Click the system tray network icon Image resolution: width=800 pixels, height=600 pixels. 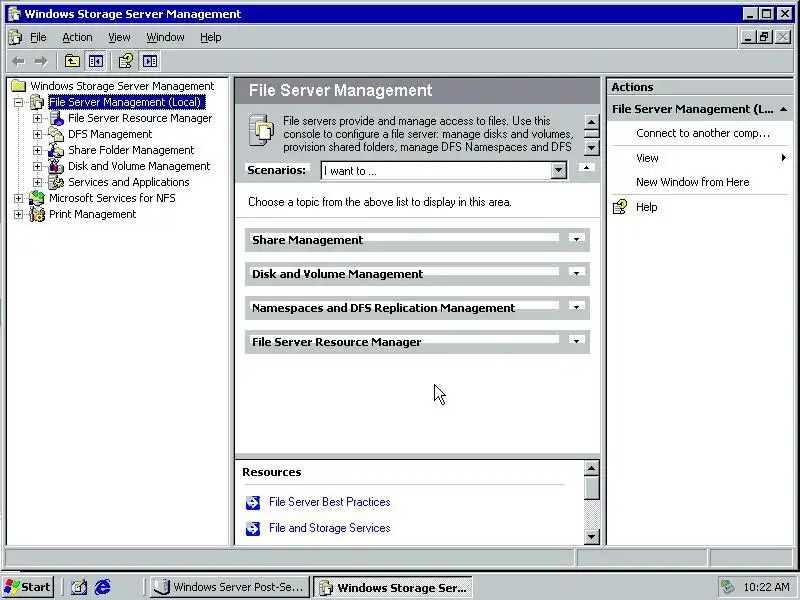(x=728, y=587)
